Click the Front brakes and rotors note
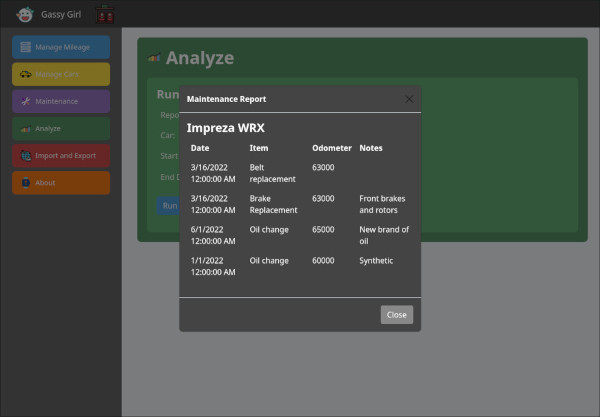600x417 pixels. point(382,204)
